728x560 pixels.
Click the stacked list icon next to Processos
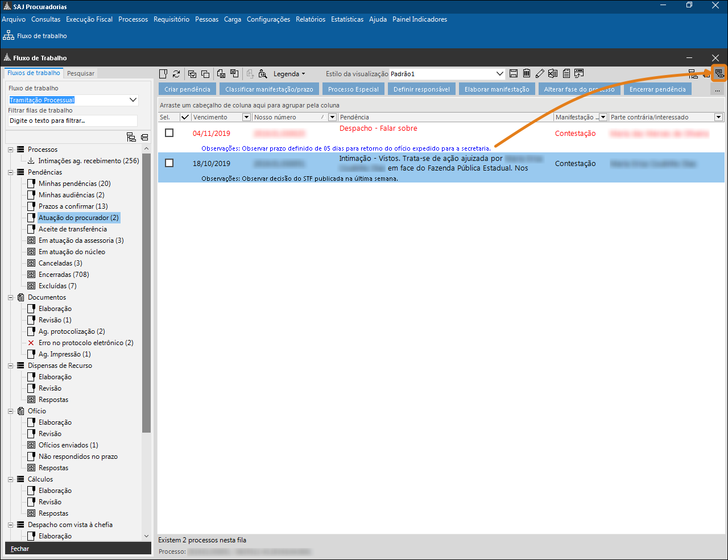pos(21,150)
